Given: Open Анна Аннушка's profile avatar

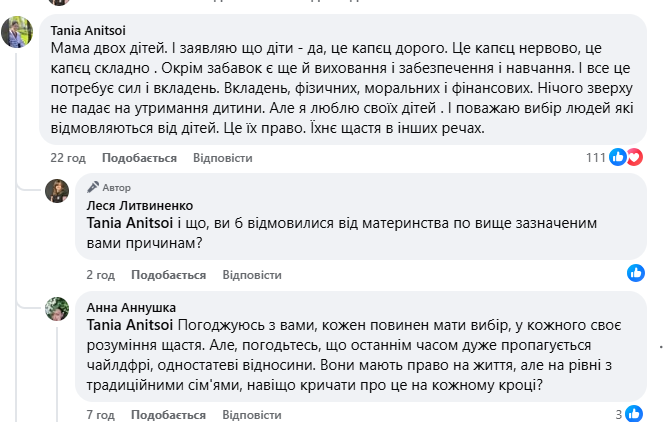Looking at the screenshot, I should (x=57, y=308).
